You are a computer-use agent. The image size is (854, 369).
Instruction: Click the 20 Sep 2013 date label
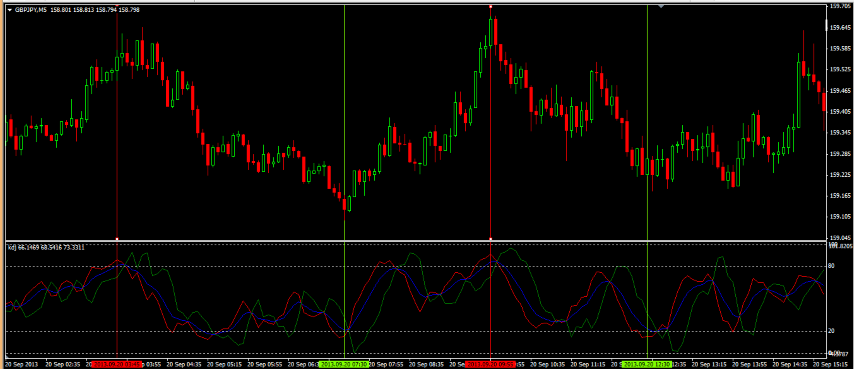tap(23, 364)
